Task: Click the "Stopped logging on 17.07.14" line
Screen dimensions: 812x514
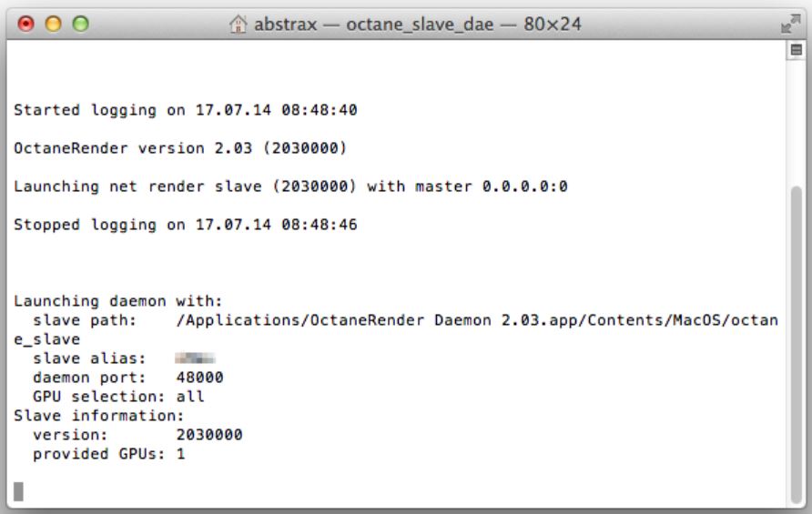Action: click(x=185, y=226)
